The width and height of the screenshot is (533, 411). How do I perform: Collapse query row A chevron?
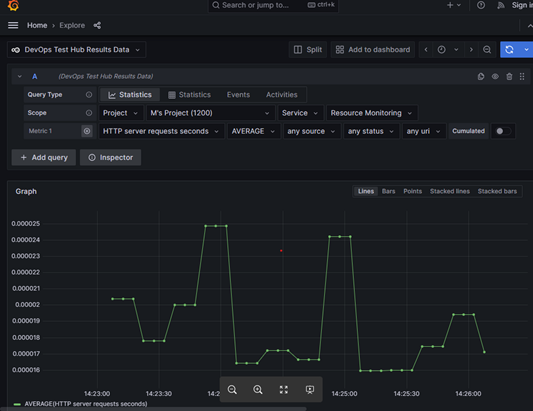(x=19, y=76)
